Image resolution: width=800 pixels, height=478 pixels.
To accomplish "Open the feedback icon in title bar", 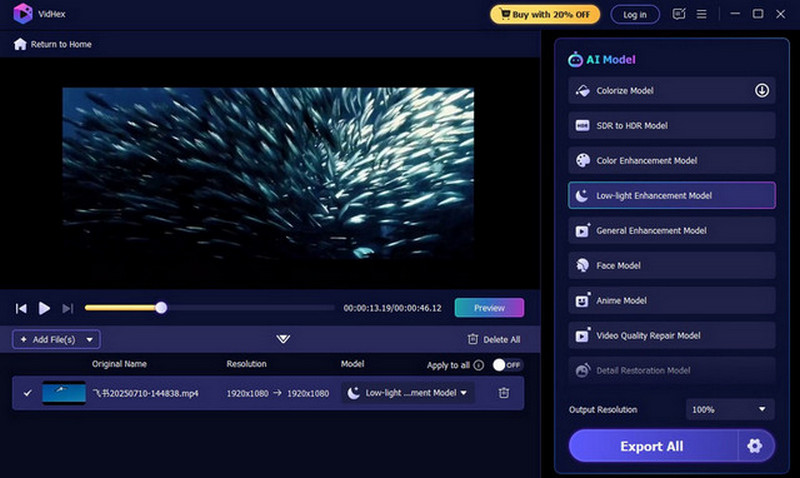I will (x=680, y=14).
